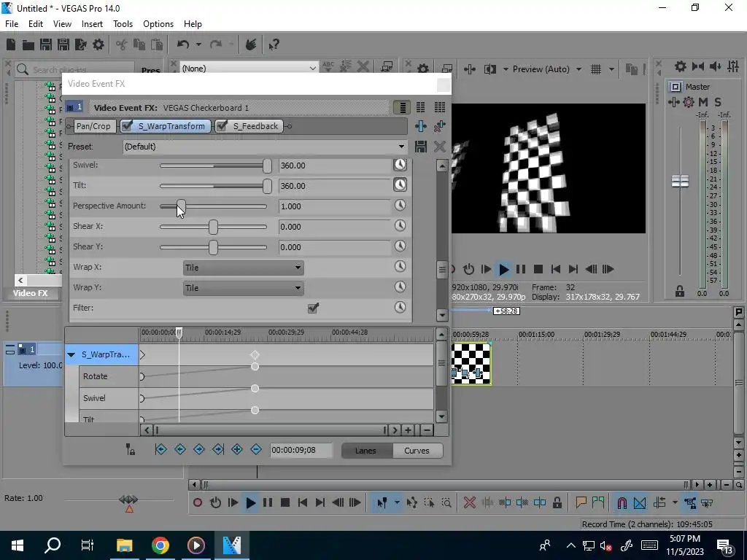Image resolution: width=747 pixels, height=560 pixels.
Task: Uncheck the Filter checkbox
Action: [x=313, y=308]
